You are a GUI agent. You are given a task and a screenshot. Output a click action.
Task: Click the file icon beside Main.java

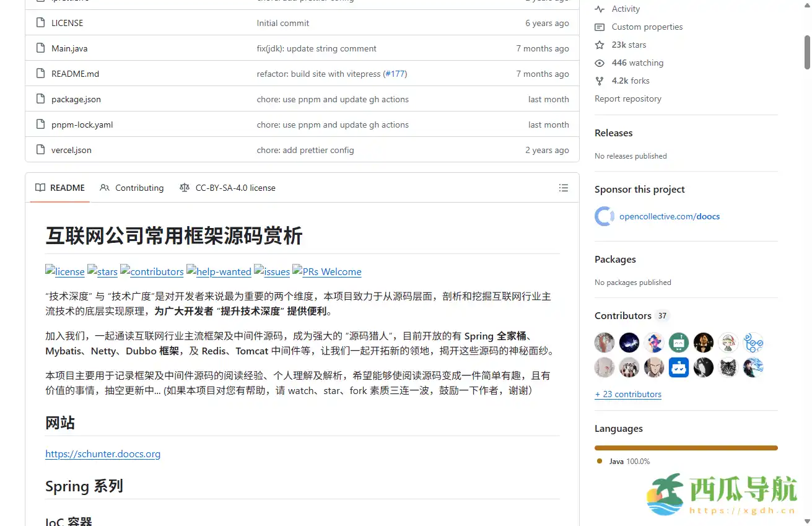click(40, 48)
